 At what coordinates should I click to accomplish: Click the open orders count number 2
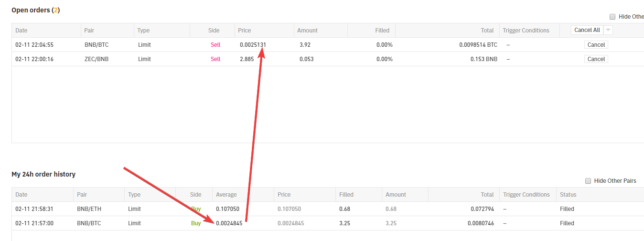[x=55, y=10]
